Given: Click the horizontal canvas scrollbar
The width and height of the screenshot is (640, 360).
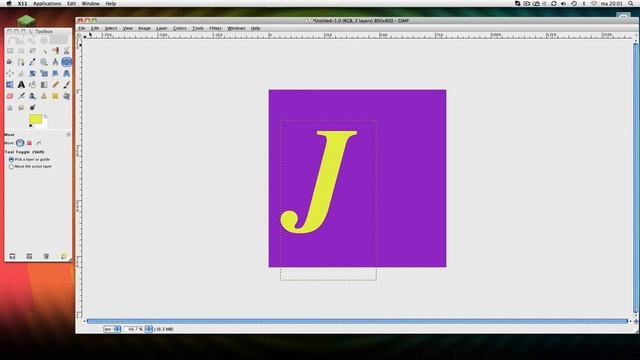Looking at the screenshot, I should [357, 321].
